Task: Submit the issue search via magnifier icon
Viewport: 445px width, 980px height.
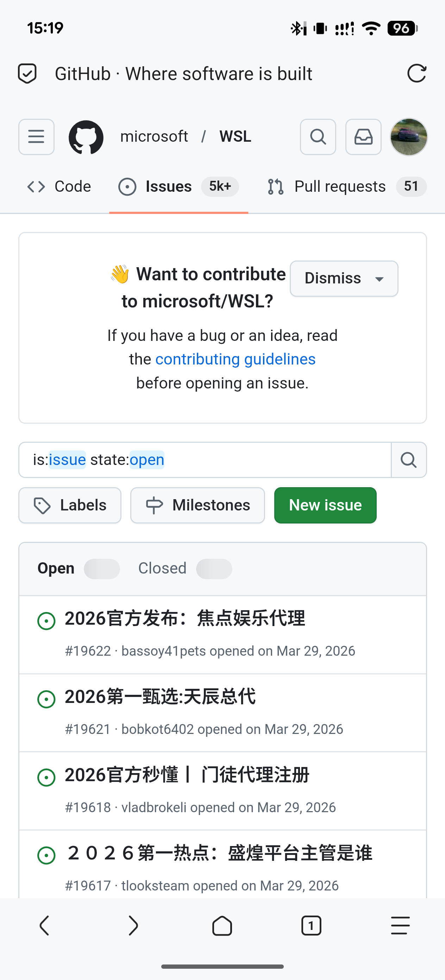Action: click(x=408, y=460)
